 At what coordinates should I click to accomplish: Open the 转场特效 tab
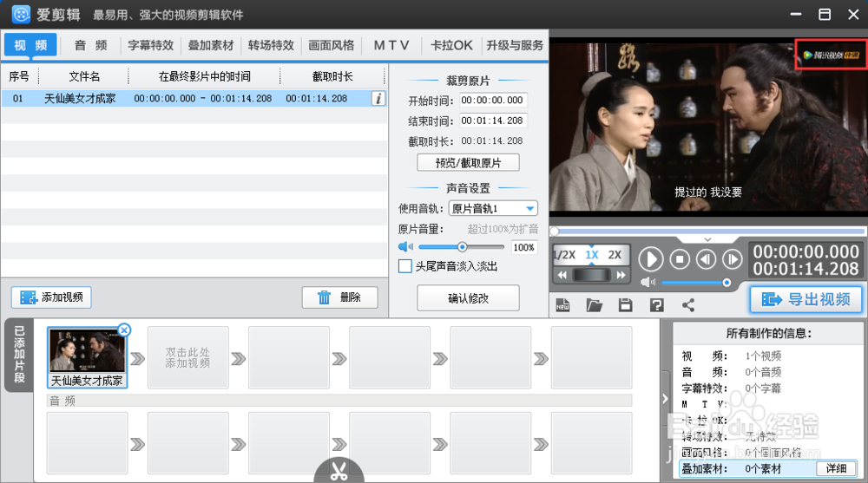[x=271, y=45]
